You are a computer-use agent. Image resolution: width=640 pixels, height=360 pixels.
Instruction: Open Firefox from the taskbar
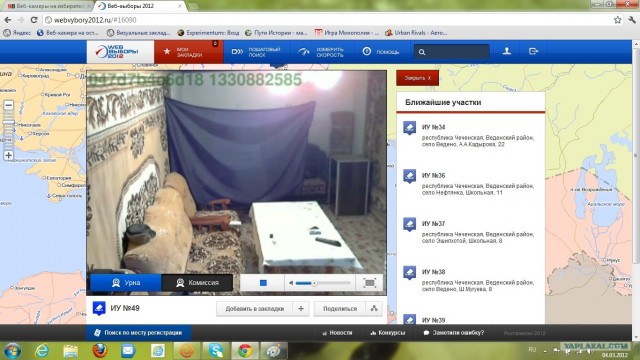tap(99, 351)
